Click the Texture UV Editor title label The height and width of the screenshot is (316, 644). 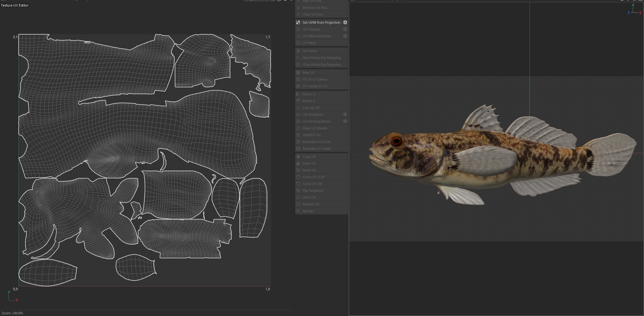click(x=15, y=5)
